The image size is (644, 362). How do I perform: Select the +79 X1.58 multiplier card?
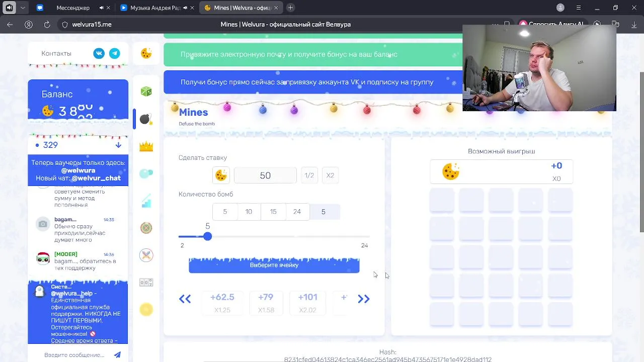coord(266,303)
